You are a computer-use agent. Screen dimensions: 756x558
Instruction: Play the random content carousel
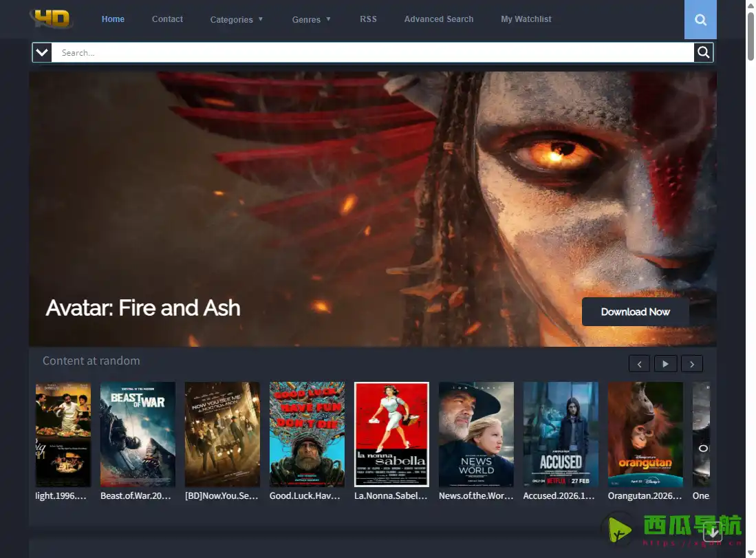tap(665, 364)
